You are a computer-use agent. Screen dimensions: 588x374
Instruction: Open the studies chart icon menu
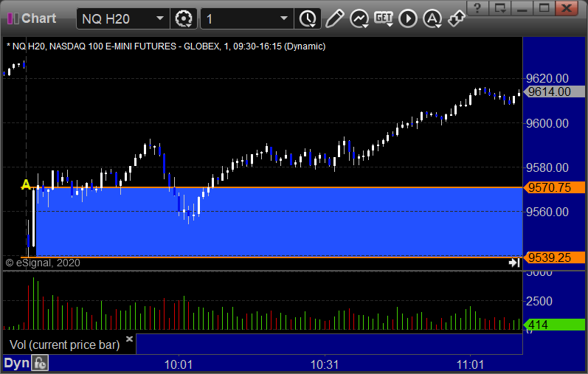click(359, 18)
